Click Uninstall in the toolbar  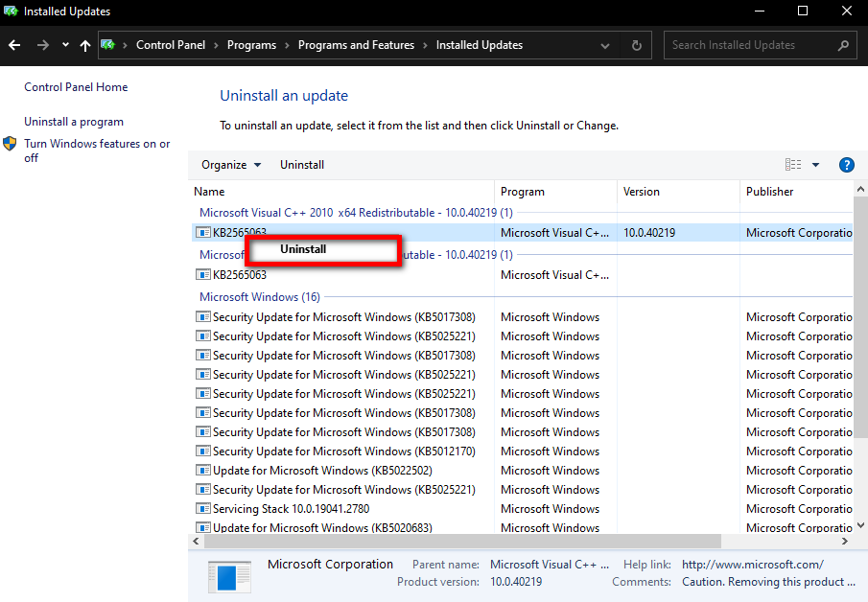click(x=302, y=165)
